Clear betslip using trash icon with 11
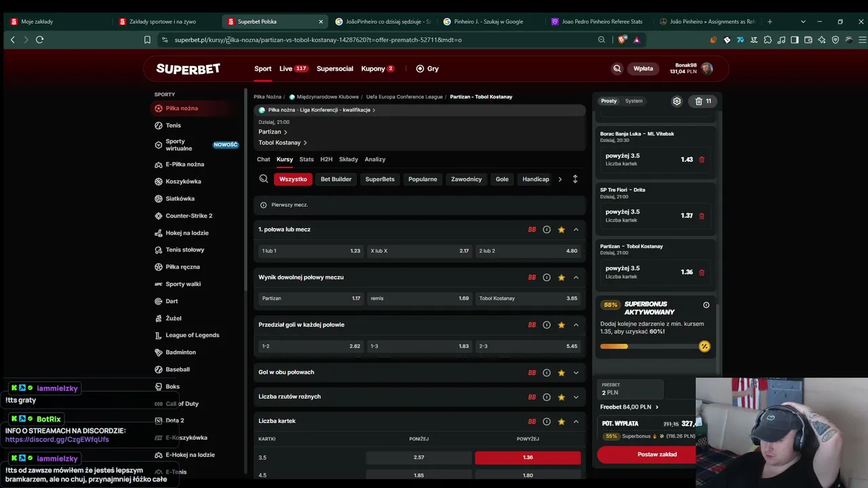 [x=703, y=101]
